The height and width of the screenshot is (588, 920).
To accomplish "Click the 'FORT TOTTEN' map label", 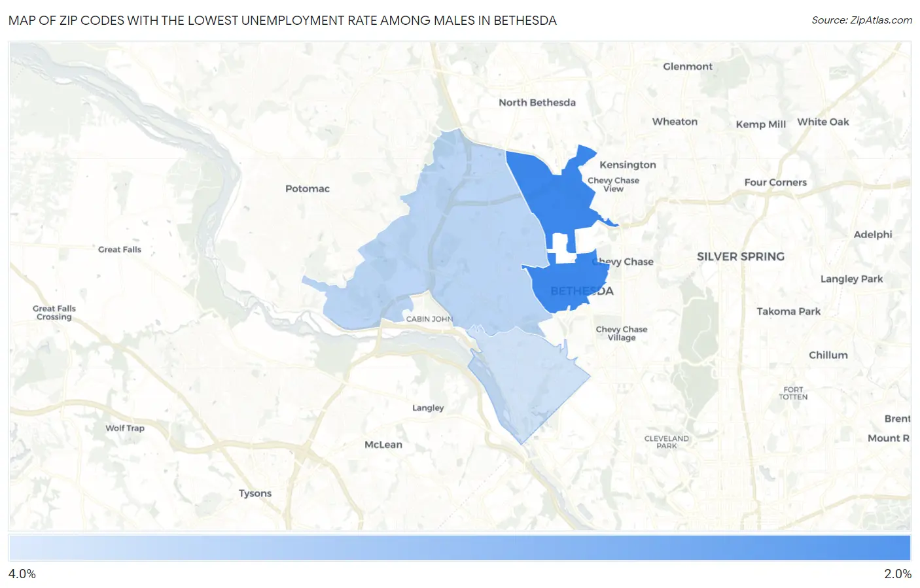I will (793, 393).
